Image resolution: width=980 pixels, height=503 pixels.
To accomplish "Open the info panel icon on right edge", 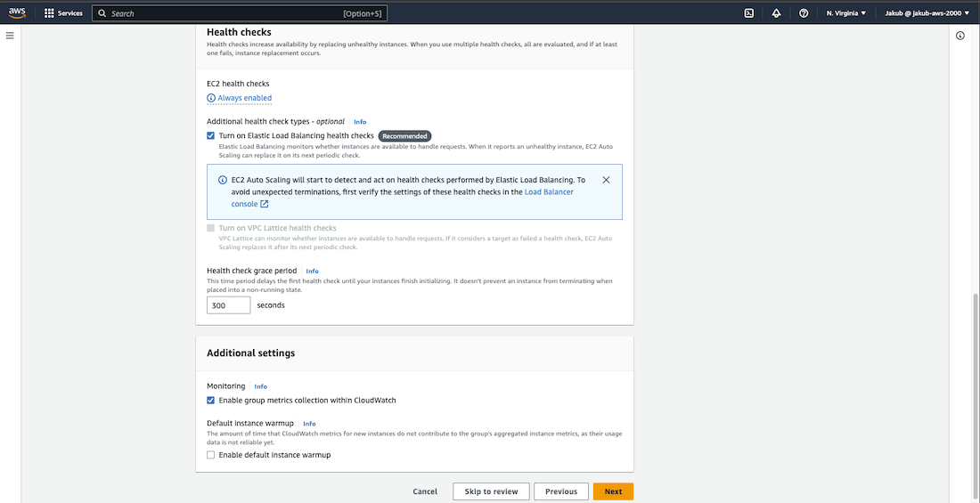I will pyautogui.click(x=960, y=36).
